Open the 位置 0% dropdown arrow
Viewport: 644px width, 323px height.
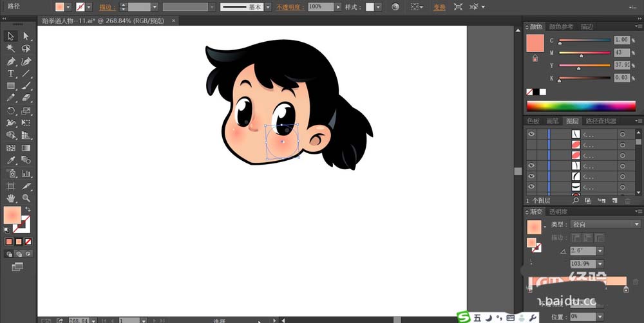600,317
